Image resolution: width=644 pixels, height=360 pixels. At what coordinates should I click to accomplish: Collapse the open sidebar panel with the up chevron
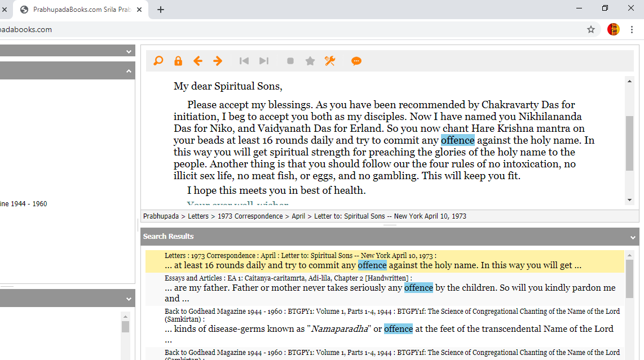click(x=129, y=71)
